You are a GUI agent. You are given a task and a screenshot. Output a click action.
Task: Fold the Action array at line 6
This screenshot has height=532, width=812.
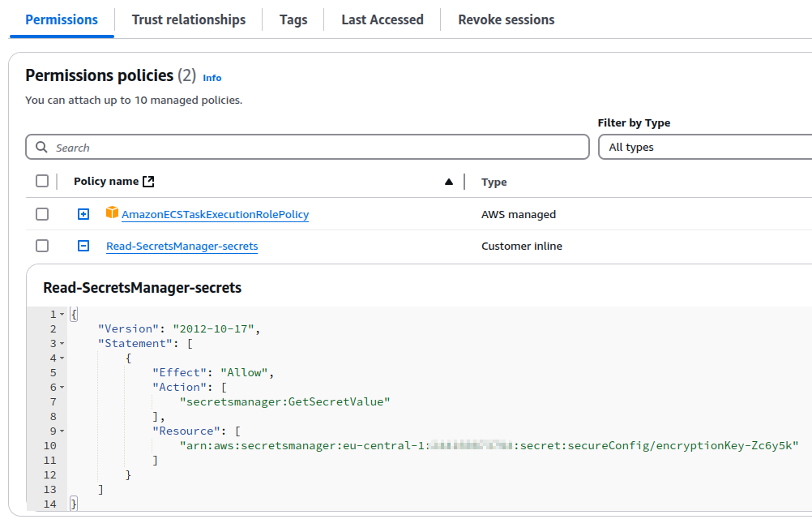pos(62,388)
